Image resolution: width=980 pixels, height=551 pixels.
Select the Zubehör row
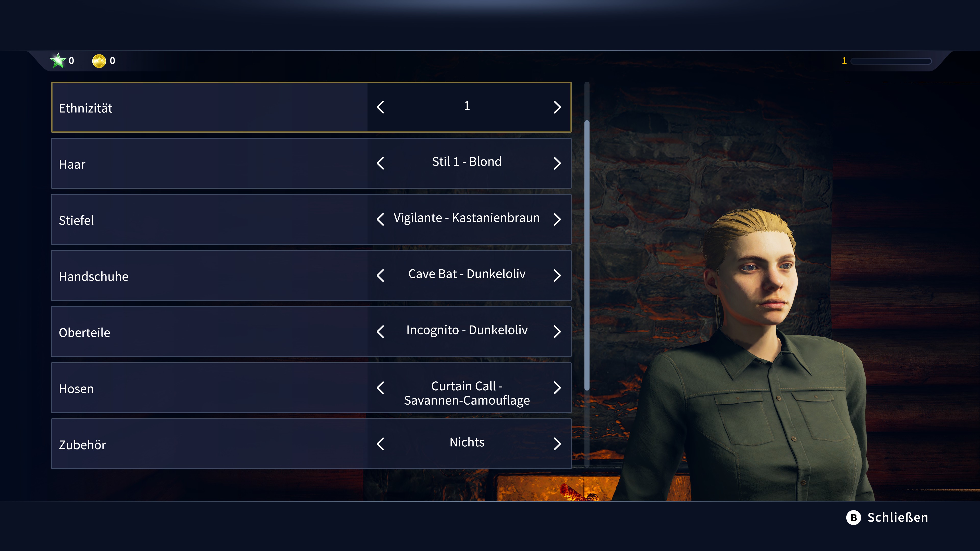[x=311, y=444]
